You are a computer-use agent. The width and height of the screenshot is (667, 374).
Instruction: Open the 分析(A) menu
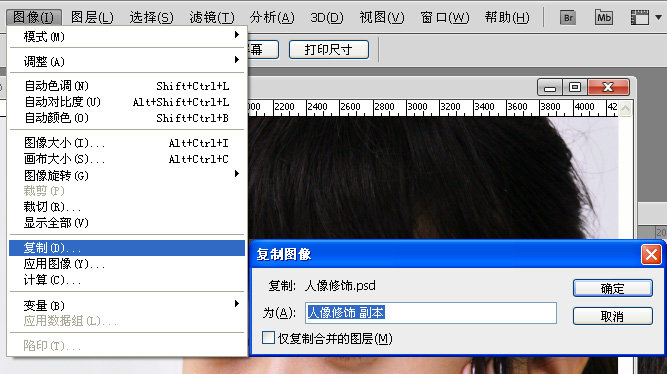(272, 17)
